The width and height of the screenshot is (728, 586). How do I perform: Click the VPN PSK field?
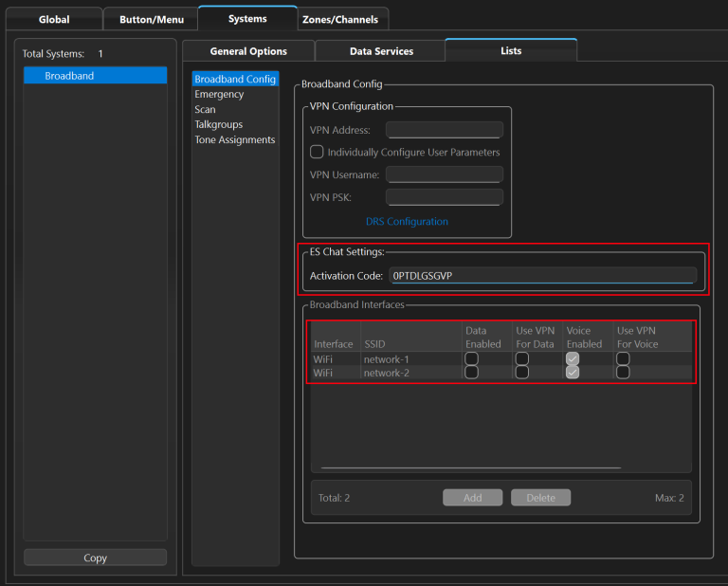pyautogui.click(x=444, y=197)
